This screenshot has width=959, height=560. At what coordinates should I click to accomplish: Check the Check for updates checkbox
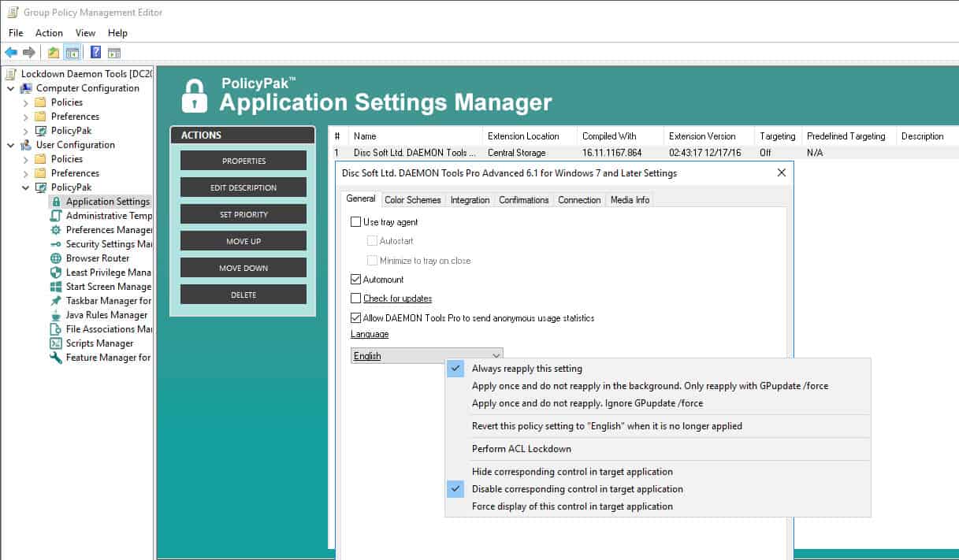point(355,299)
